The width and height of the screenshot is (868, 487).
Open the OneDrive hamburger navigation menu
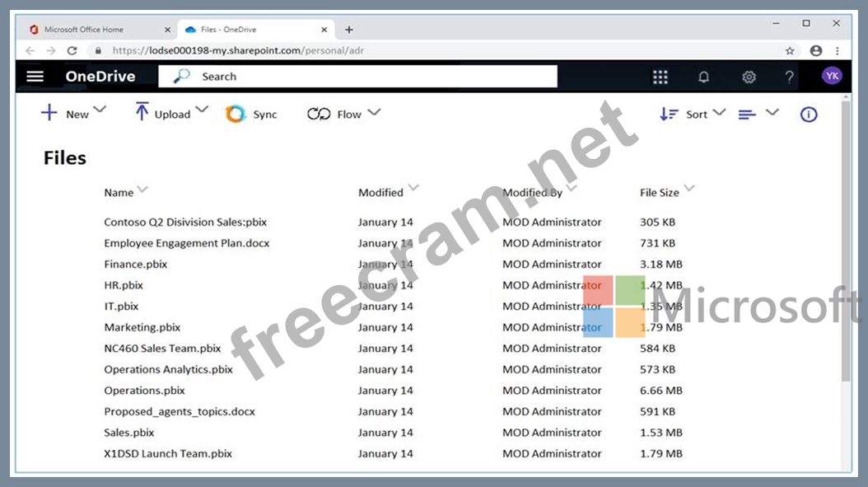35,77
